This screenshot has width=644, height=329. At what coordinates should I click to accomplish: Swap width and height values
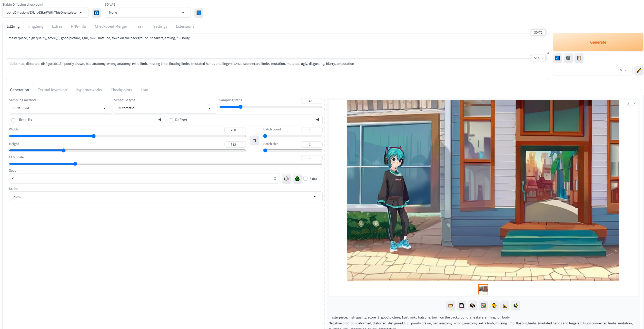coord(254,140)
